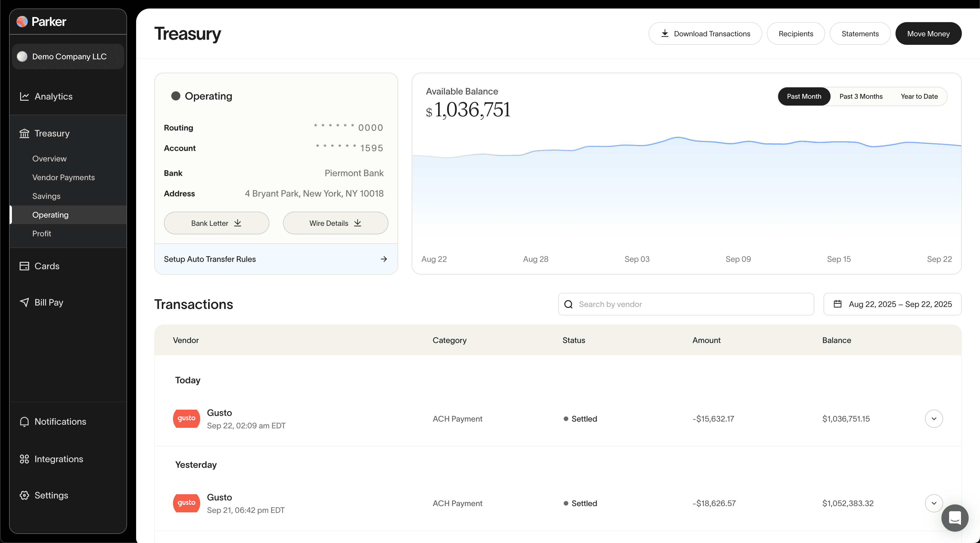The image size is (980, 543).
Task: Click the Move Money button
Action: [x=928, y=33]
